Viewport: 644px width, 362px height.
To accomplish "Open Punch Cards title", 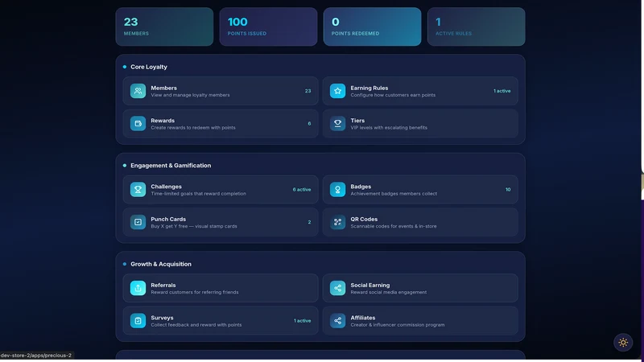I will point(168,219).
